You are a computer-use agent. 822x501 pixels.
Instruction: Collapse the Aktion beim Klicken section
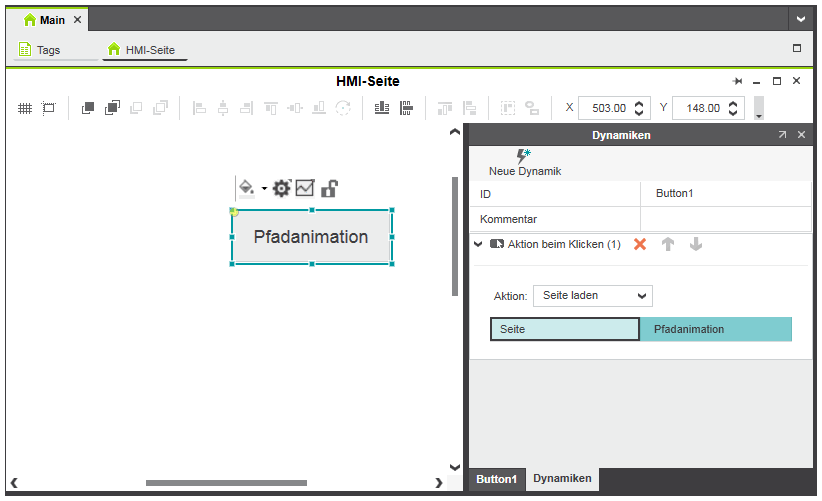pos(478,244)
